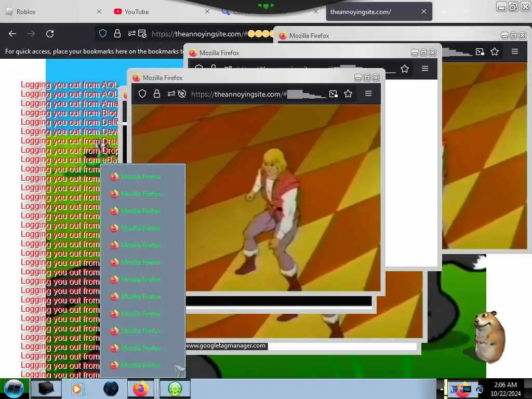Reload the page in the main Firefox window
Screen dimensions: 532x399
tap(50, 34)
